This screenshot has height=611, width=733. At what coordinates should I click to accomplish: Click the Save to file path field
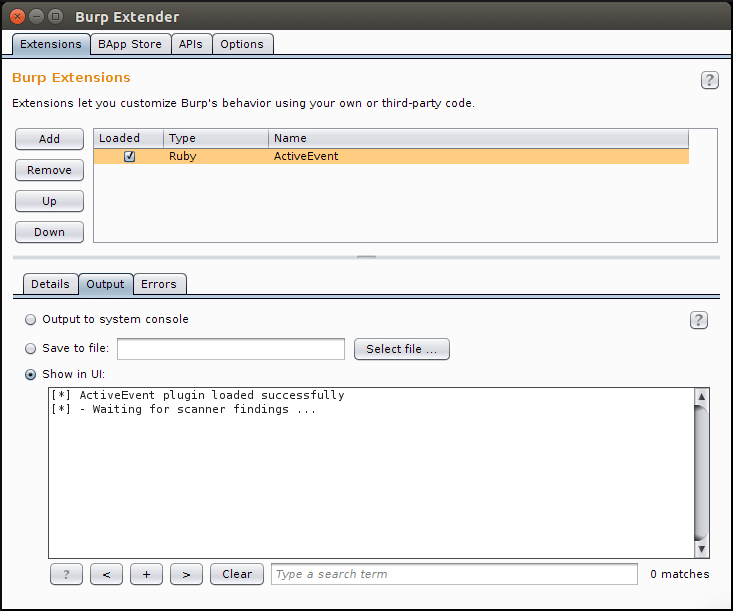231,349
